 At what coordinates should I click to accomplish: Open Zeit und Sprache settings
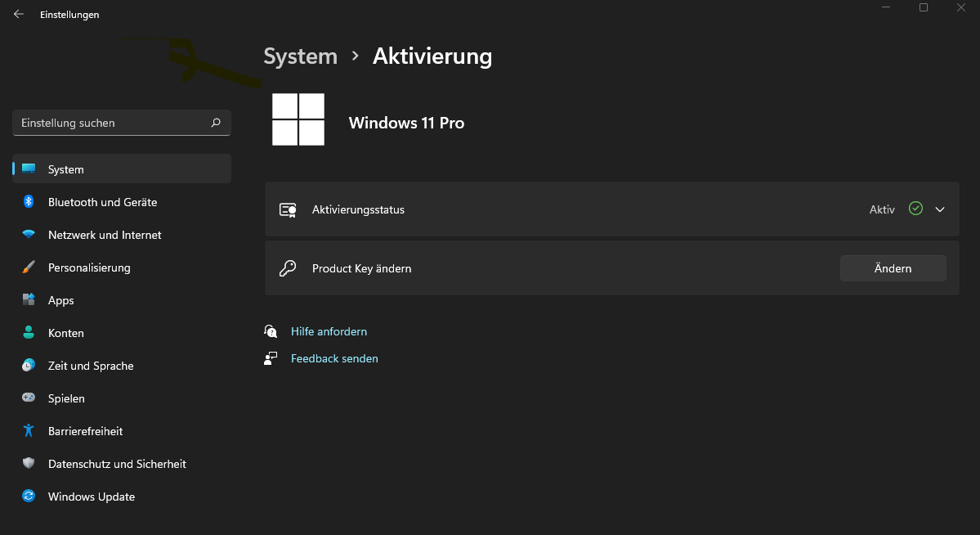(x=122, y=366)
